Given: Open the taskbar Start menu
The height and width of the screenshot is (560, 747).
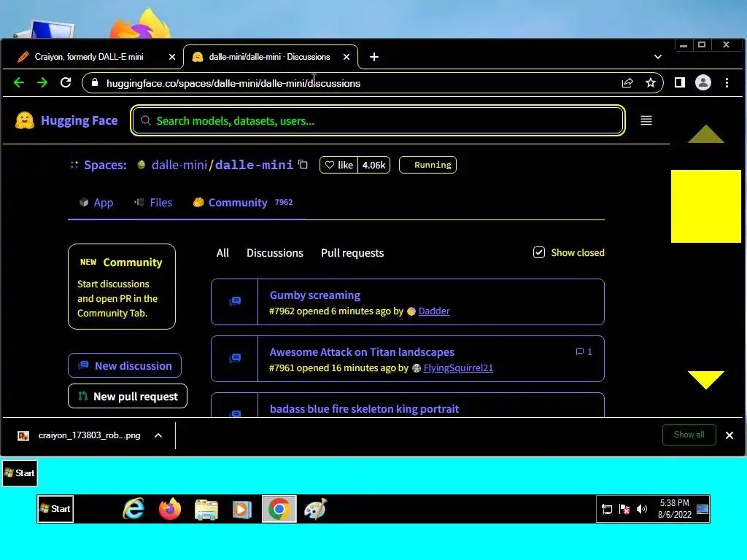Looking at the screenshot, I should [55, 509].
